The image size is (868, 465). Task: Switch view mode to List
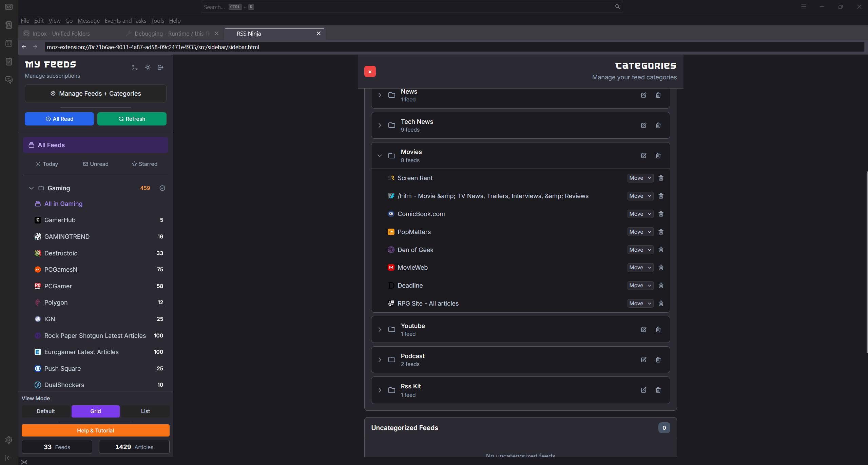(145, 411)
